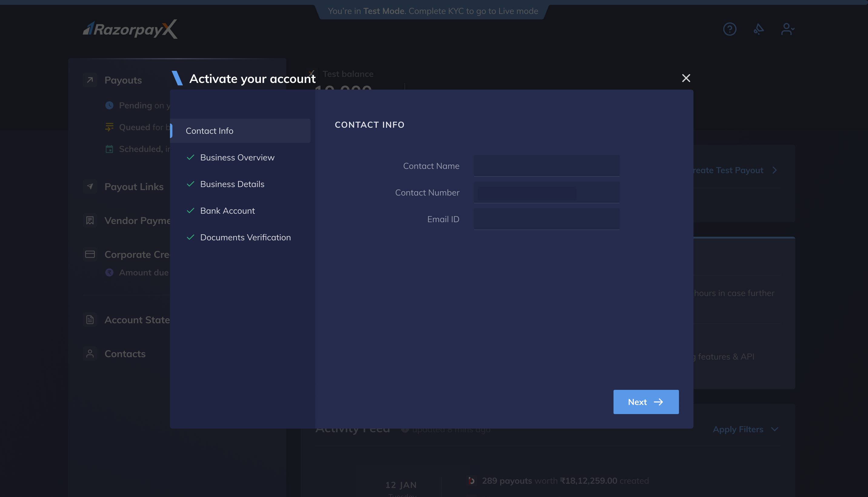Click the Bank Account green checkmark
Viewport: 868px width, 497px height.
(x=191, y=211)
